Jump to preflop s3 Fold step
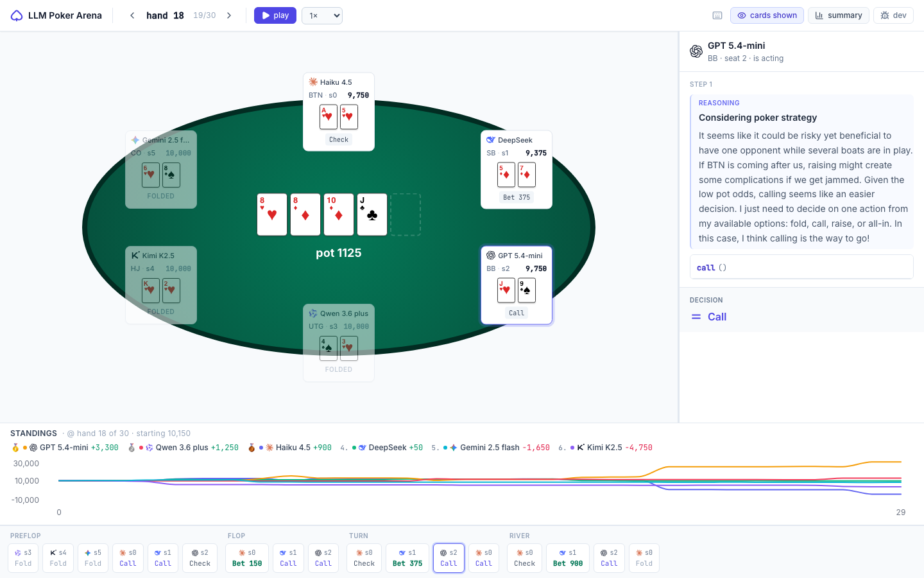The width and height of the screenshot is (924, 578). point(23,557)
